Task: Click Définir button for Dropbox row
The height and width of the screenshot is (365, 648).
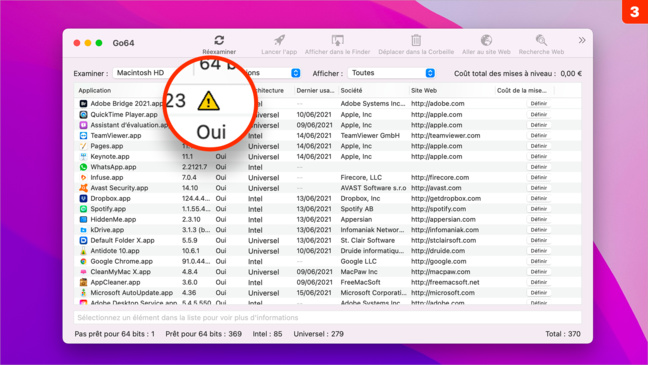Action: point(538,198)
